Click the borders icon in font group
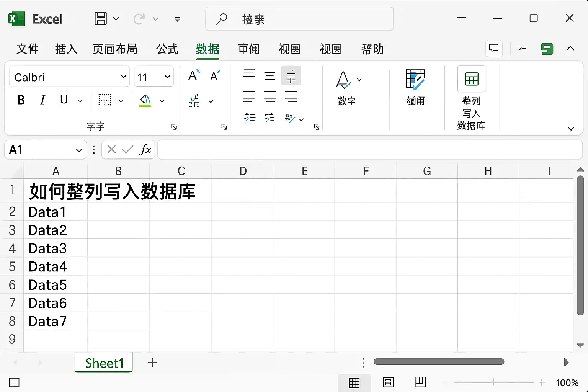588x392 pixels. click(x=105, y=100)
